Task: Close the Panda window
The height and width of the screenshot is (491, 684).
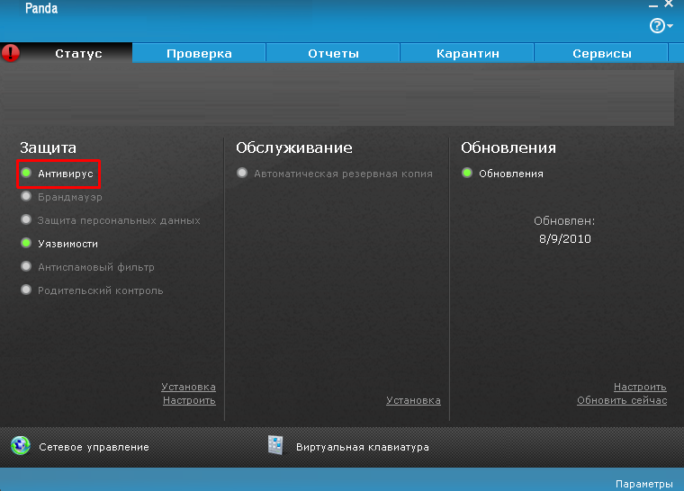Action: (669, 4)
